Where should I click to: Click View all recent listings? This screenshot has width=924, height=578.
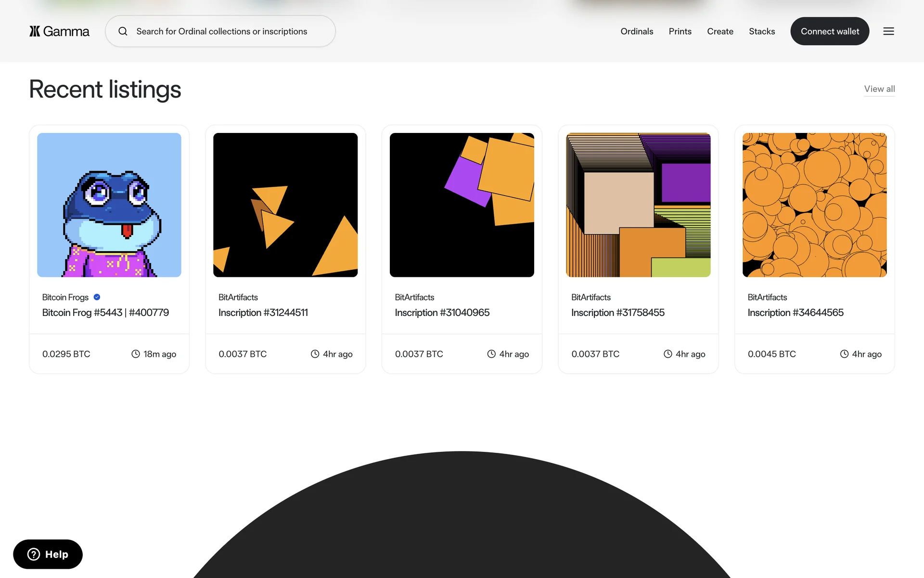879,89
